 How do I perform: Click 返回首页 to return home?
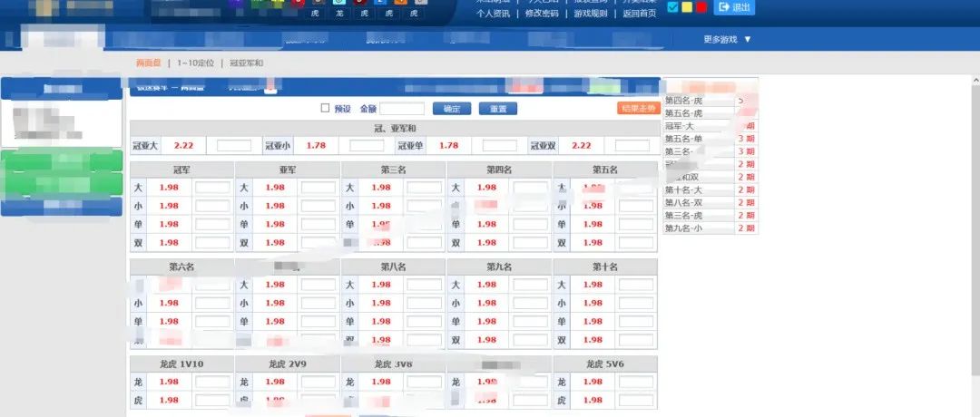tap(639, 14)
